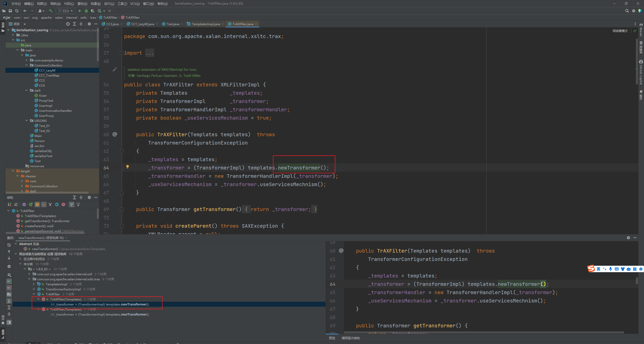Click the 预览 preview tab at bottom

coord(332,338)
